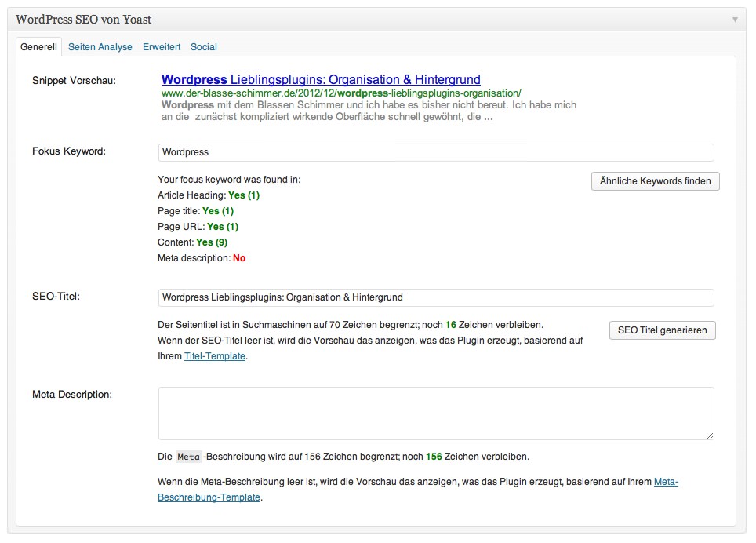Screen dimensions: 756x543
Task: Focus the SEO-Titel text field
Action: coord(436,297)
